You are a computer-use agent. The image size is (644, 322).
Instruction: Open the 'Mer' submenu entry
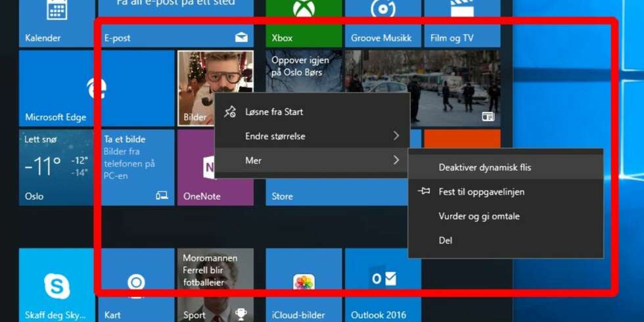[x=312, y=160]
